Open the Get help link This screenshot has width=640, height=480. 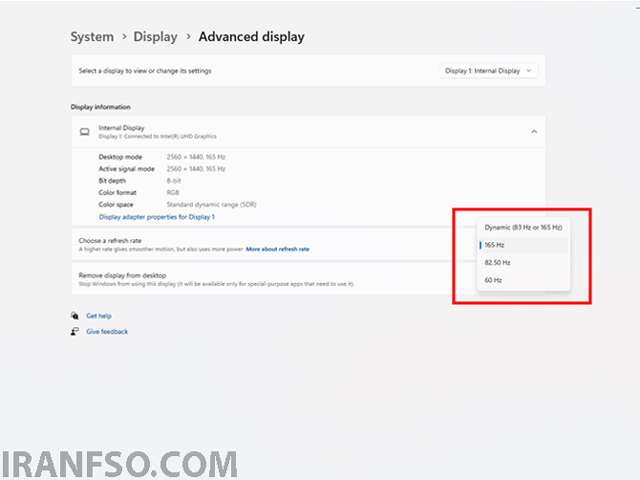[x=99, y=316]
